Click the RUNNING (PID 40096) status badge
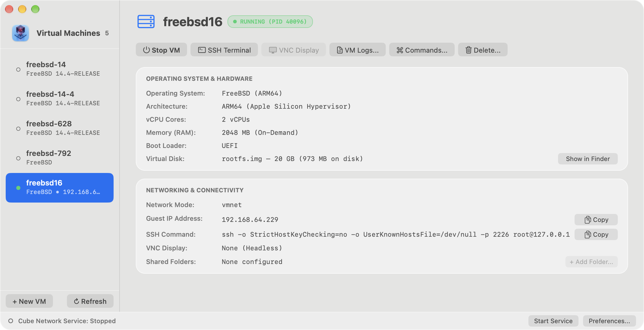 click(270, 22)
